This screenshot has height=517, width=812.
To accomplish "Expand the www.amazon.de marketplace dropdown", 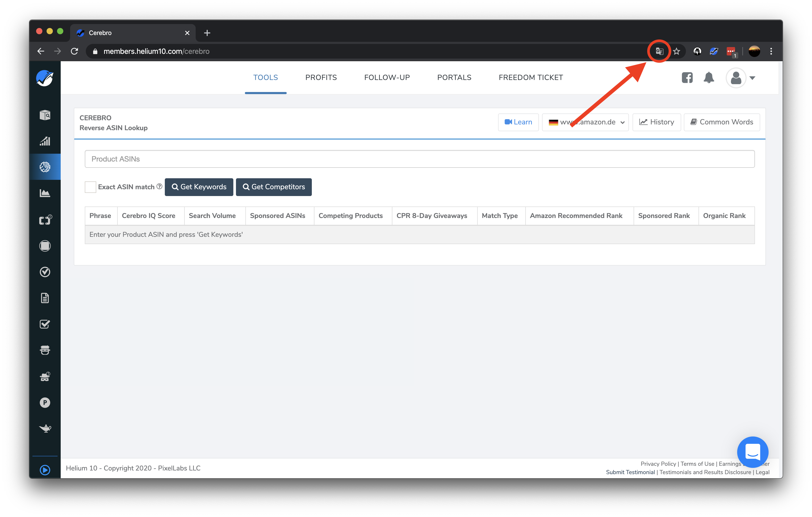I will (x=622, y=122).
